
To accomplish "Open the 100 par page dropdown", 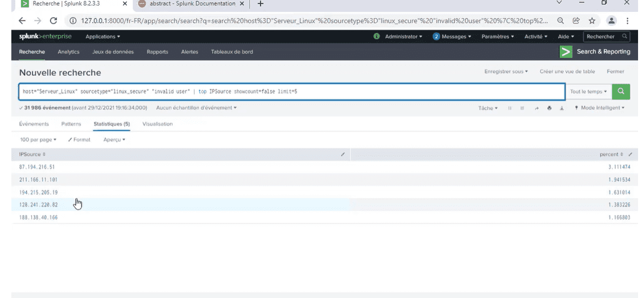I will click(x=38, y=140).
